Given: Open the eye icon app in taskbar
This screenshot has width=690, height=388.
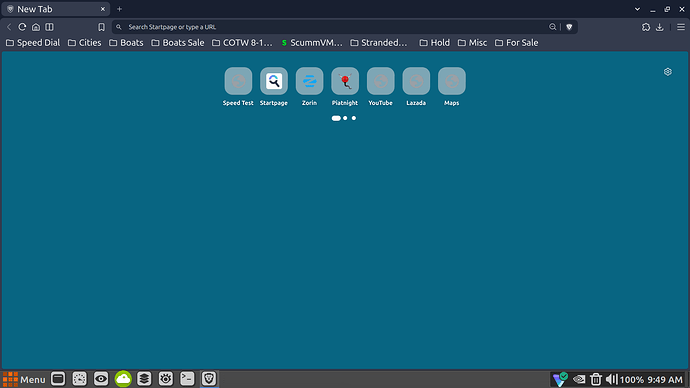Looking at the screenshot, I should [x=101, y=379].
